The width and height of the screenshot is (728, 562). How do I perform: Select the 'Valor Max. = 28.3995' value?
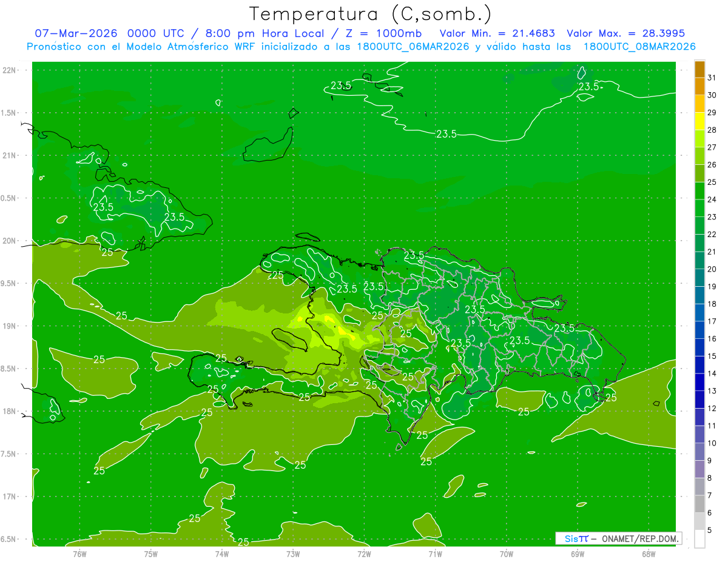coord(625,33)
